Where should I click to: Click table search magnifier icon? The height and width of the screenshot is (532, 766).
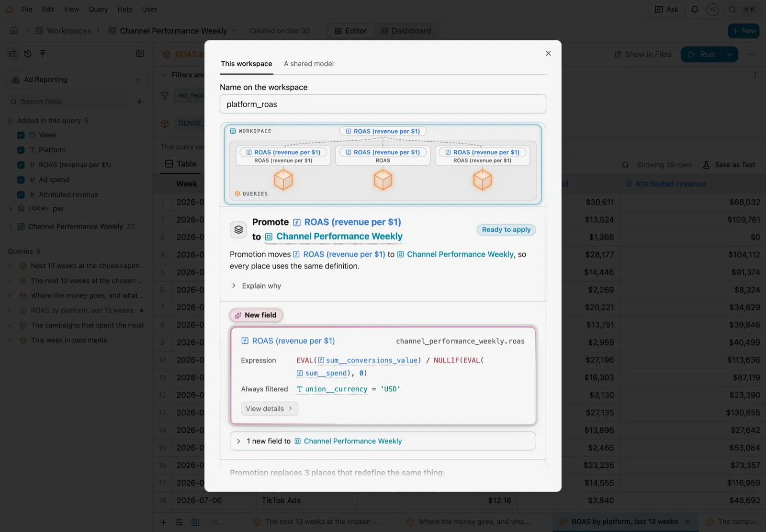625,165
